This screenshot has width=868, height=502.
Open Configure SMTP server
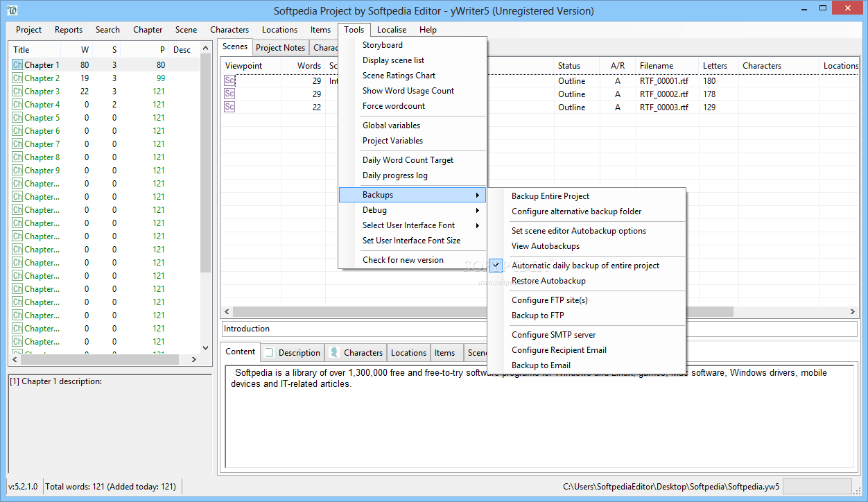(x=587, y=335)
